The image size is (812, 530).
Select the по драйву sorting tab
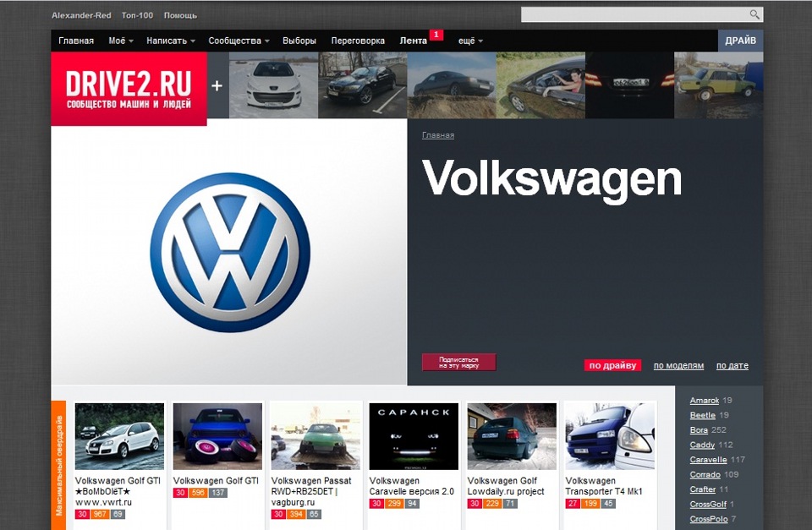click(x=612, y=365)
